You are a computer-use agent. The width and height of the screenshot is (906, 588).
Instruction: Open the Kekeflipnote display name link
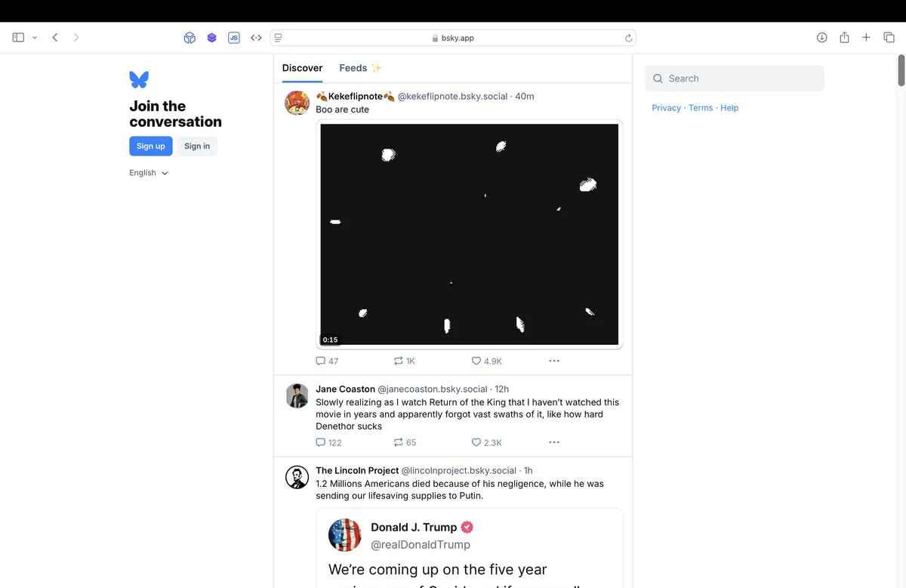click(356, 97)
